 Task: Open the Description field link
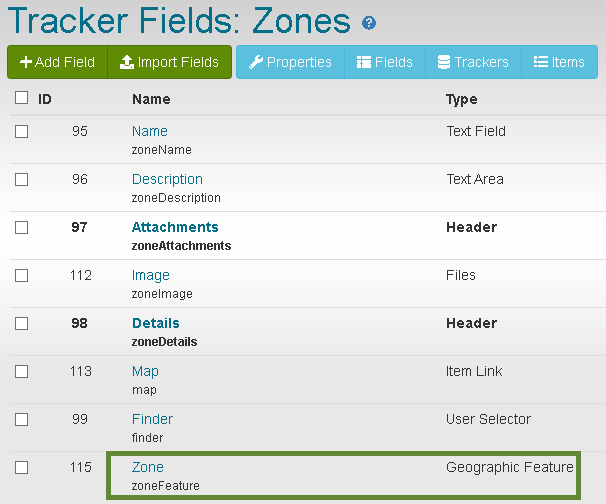(x=167, y=179)
